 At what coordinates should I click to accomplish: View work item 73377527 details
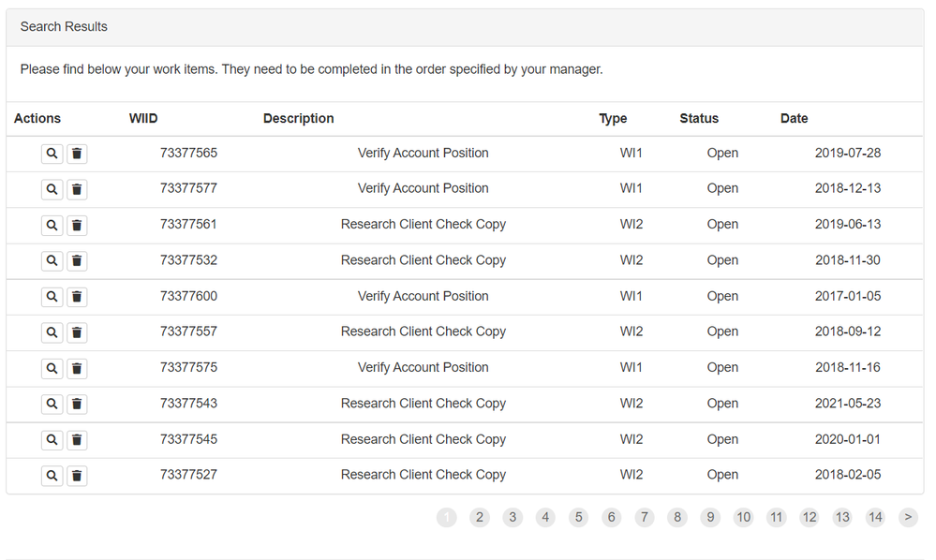pos(52,476)
